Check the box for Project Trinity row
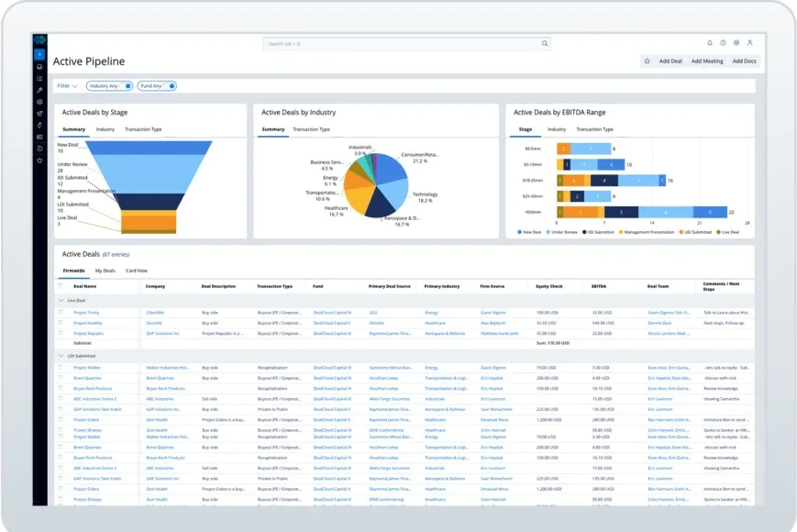This screenshot has height=532, width=797. [x=61, y=312]
